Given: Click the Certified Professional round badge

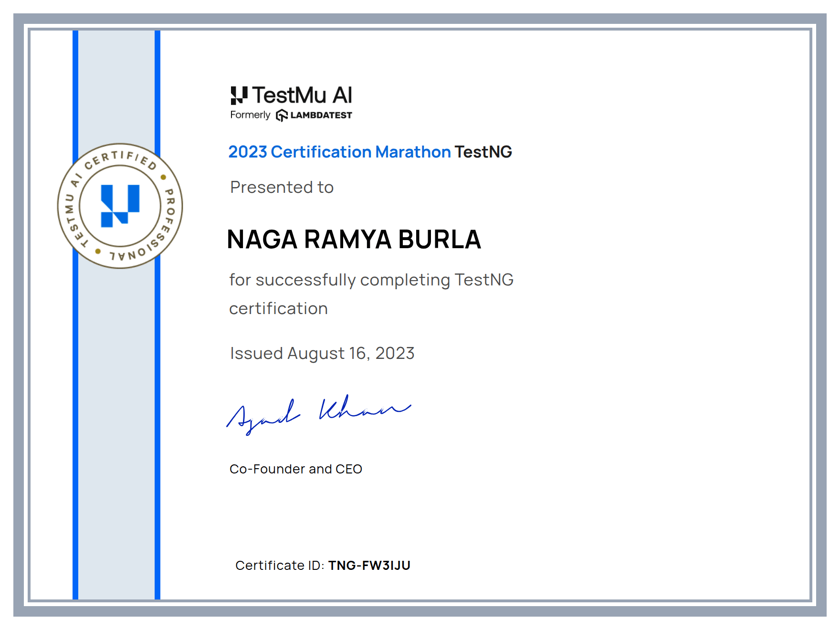Looking at the screenshot, I should click(120, 206).
